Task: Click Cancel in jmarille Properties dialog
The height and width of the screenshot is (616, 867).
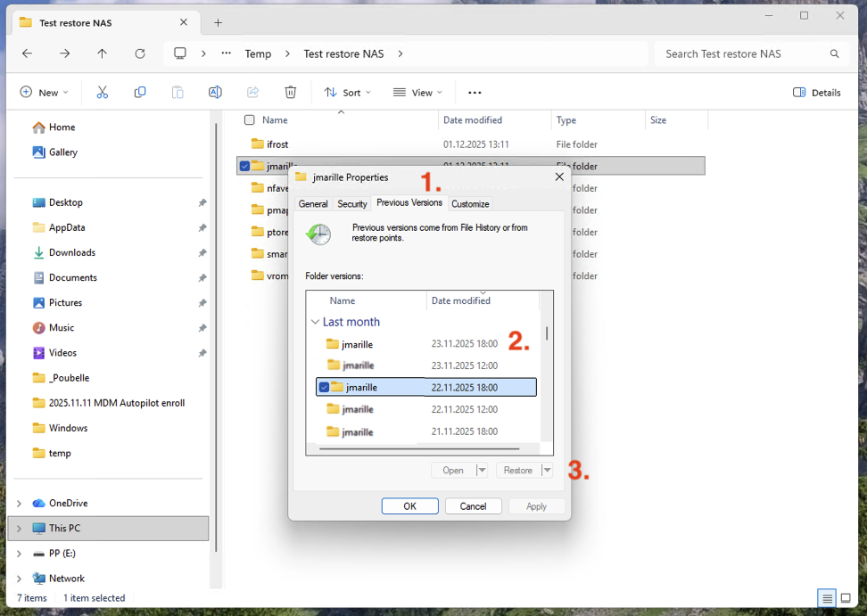Action: pos(473,505)
